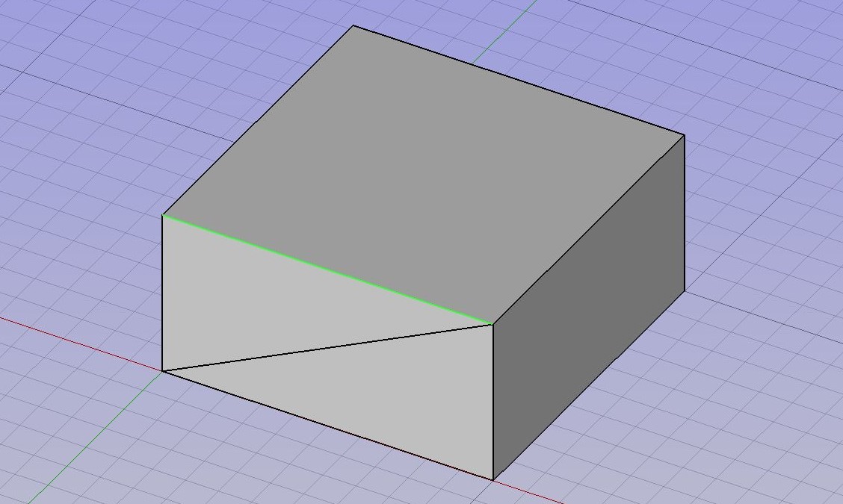Pick the bottom edge of the dark gray side face
Screen dimensions: 843x504
[589, 385]
